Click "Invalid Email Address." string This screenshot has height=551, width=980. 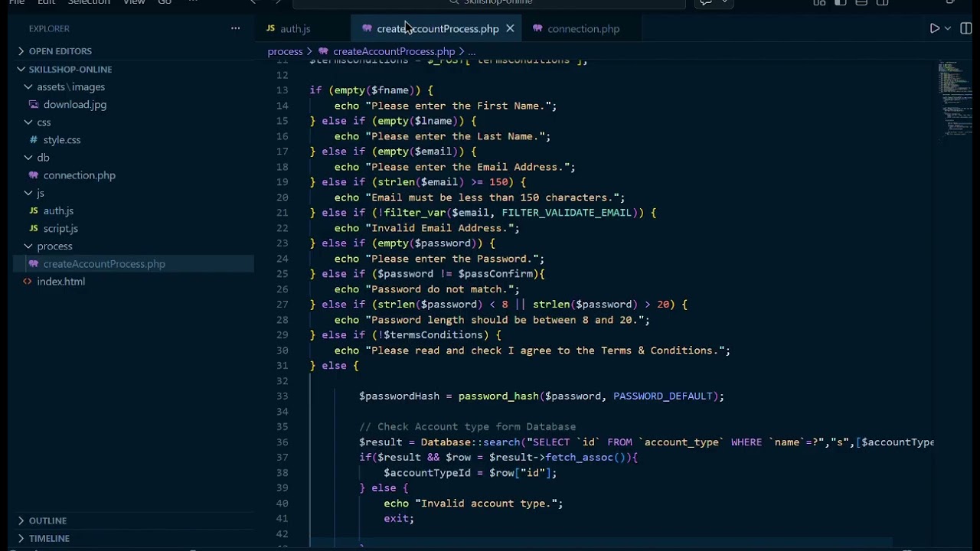(439, 228)
